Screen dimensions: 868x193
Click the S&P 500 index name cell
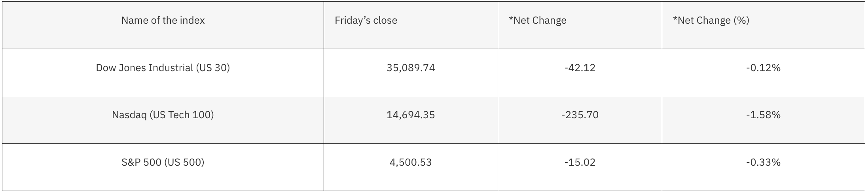pyautogui.click(x=163, y=163)
